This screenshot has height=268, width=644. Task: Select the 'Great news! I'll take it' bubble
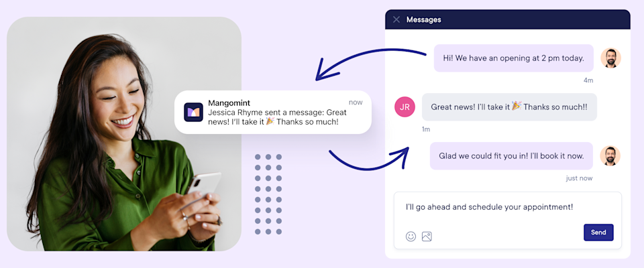tap(509, 107)
